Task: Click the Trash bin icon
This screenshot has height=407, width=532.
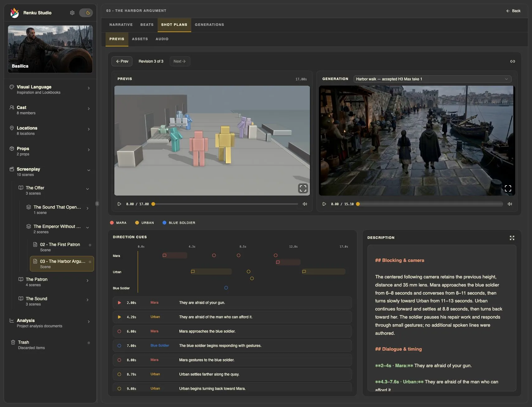Action: tap(13, 342)
